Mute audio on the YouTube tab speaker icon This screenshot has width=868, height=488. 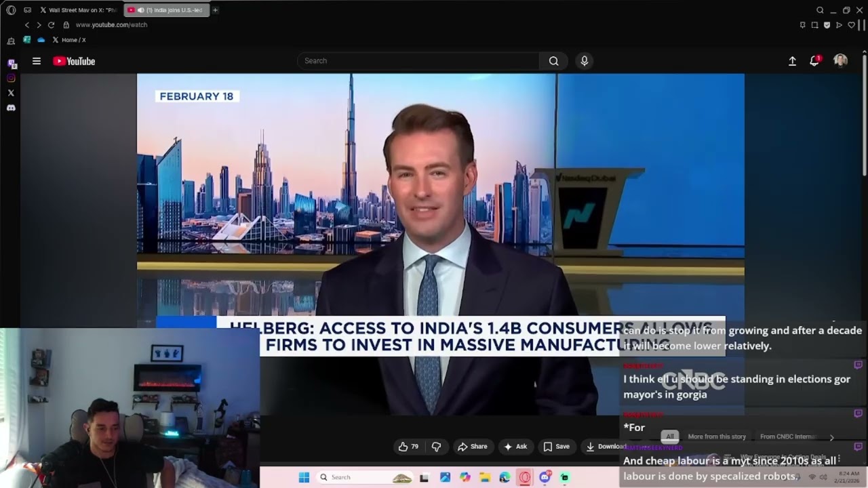point(140,10)
